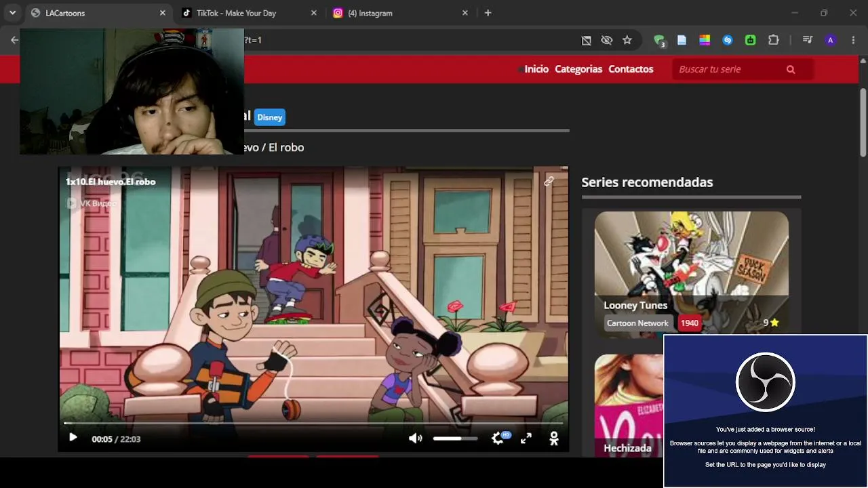Mute the video with the speaker icon

coord(416,439)
